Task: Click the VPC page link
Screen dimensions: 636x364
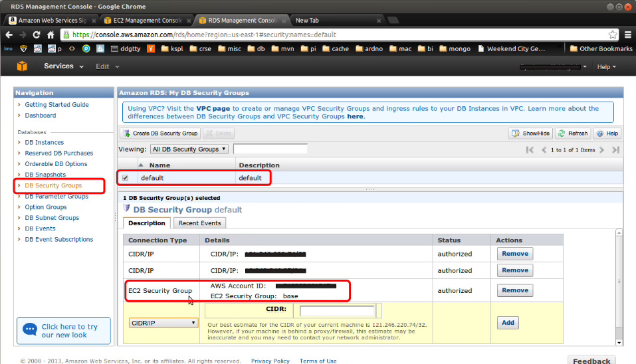Action: click(x=213, y=109)
